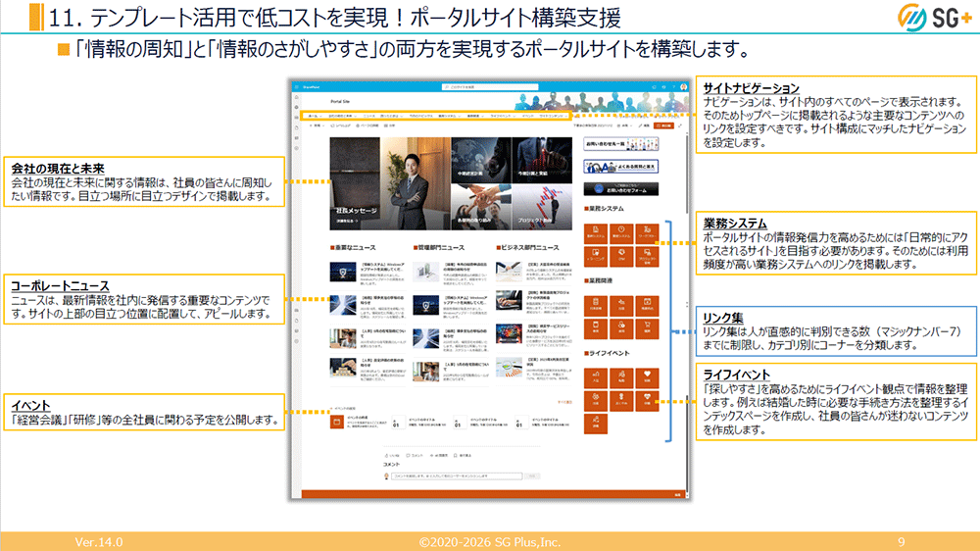The height and width of the screenshot is (551, 980).
Task: Click the user profile avatar in SharePoint header
Action: click(x=683, y=87)
